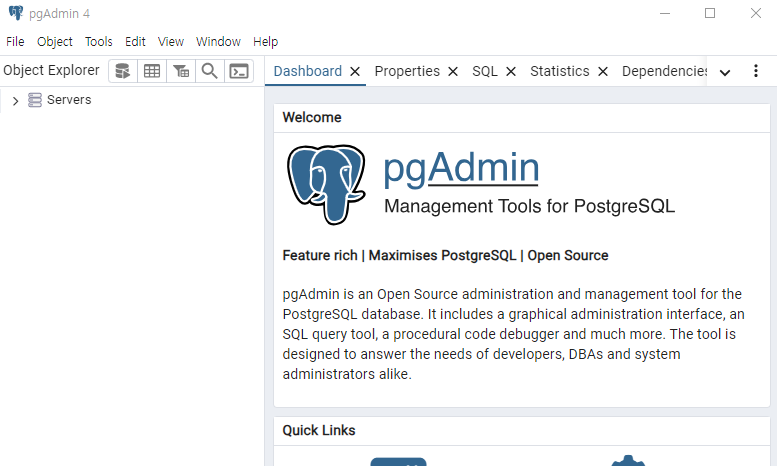The width and height of the screenshot is (777, 466).
Task: Select the Servers tree item
Action: 69,100
